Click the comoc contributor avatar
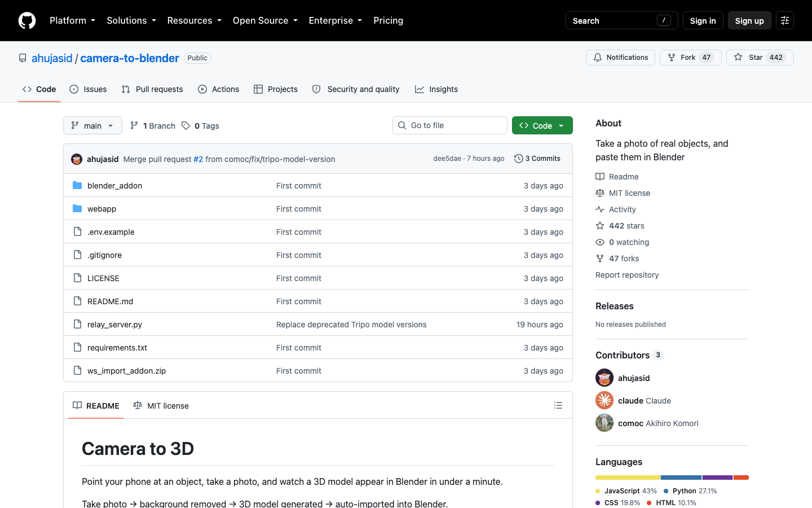This screenshot has width=812, height=508. [604, 423]
